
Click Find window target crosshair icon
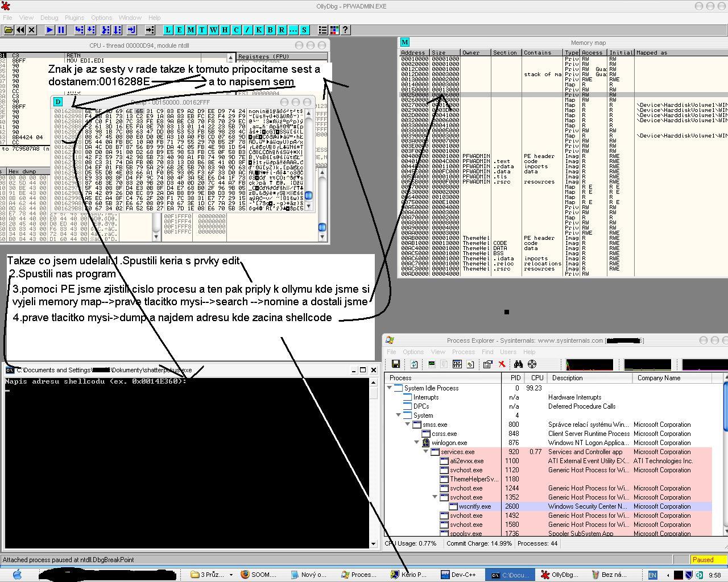coord(532,364)
